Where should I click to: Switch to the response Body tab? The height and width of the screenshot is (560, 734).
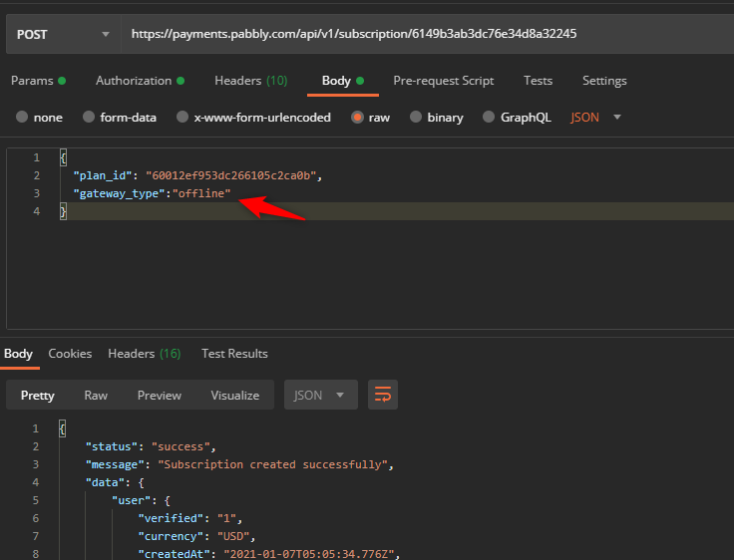[18, 354]
